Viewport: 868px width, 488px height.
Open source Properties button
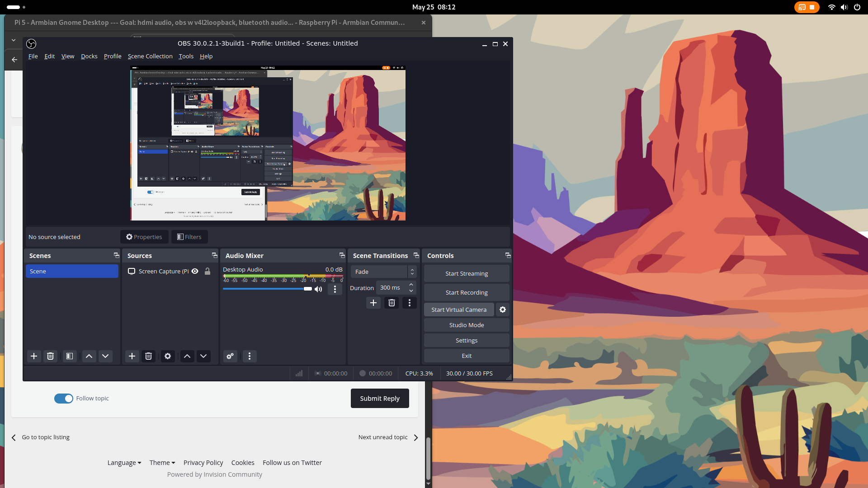pos(144,237)
